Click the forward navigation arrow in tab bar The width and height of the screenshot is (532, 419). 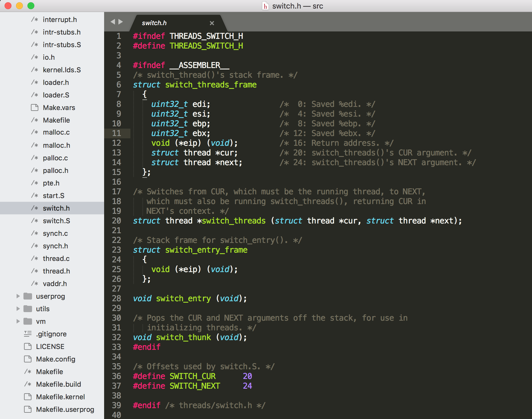(121, 22)
